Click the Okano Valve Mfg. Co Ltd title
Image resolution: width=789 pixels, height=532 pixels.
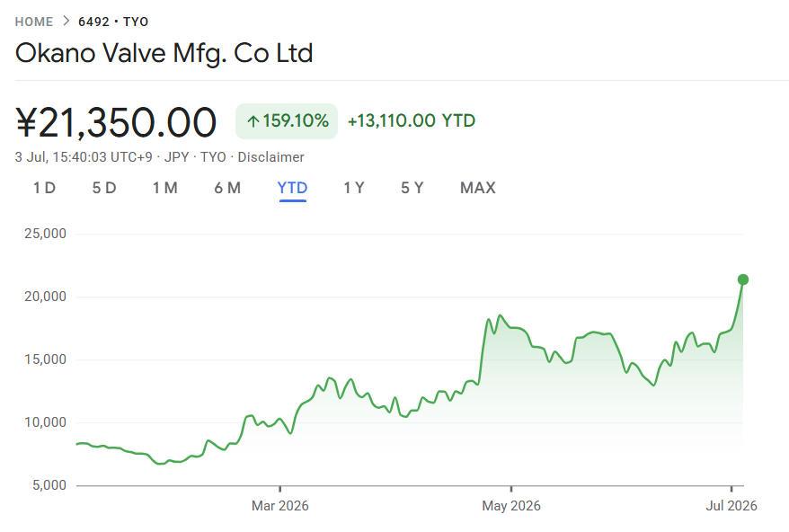164,53
